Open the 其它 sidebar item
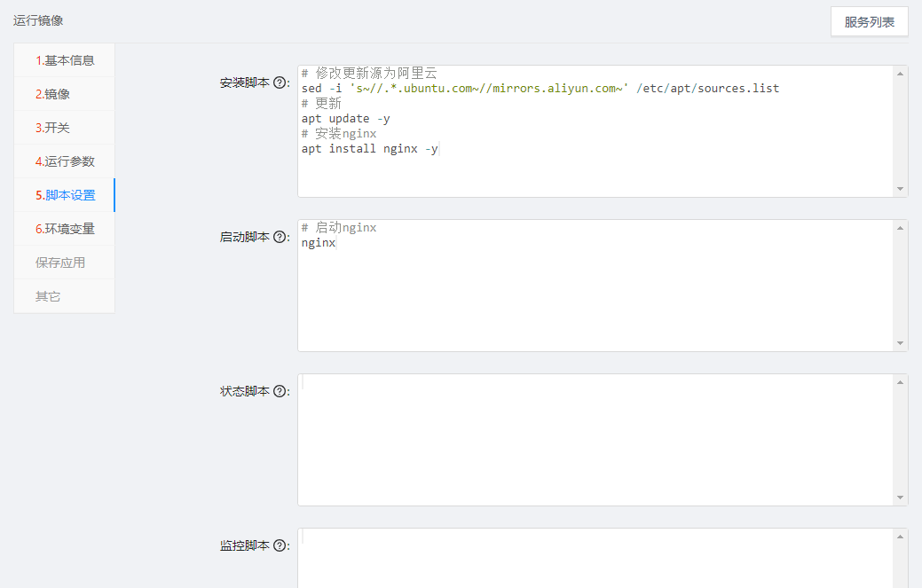This screenshot has height=588, width=922. [48, 296]
